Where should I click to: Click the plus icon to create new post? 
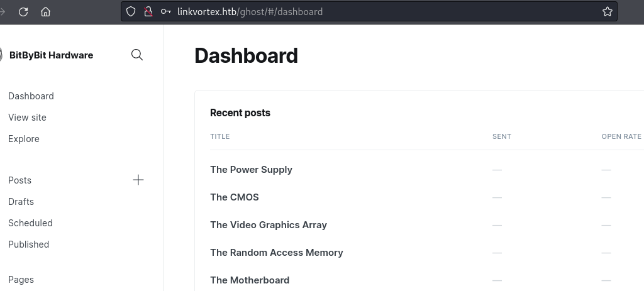138,180
